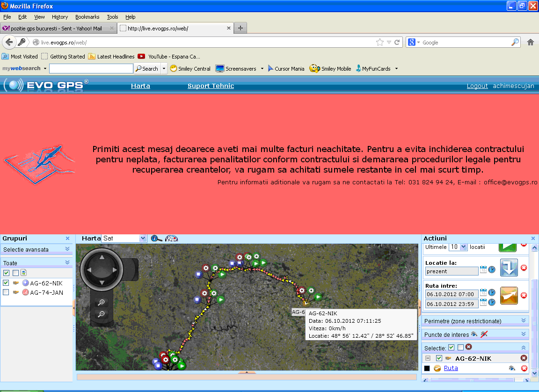Pan the map left with the navigation pad arrow
This screenshot has height=392, width=539.
click(x=89, y=270)
